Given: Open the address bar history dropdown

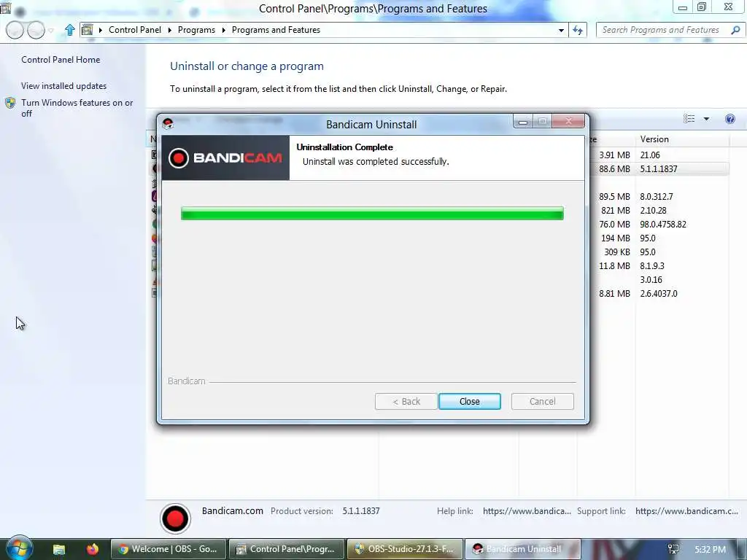Looking at the screenshot, I should (x=561, y=30).
